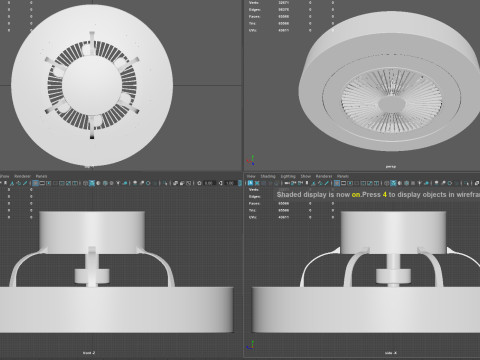Toggle film gate in the front view toolbar
Image resolution: width=480 pixels, height=360 pixels.
[42, 183]
